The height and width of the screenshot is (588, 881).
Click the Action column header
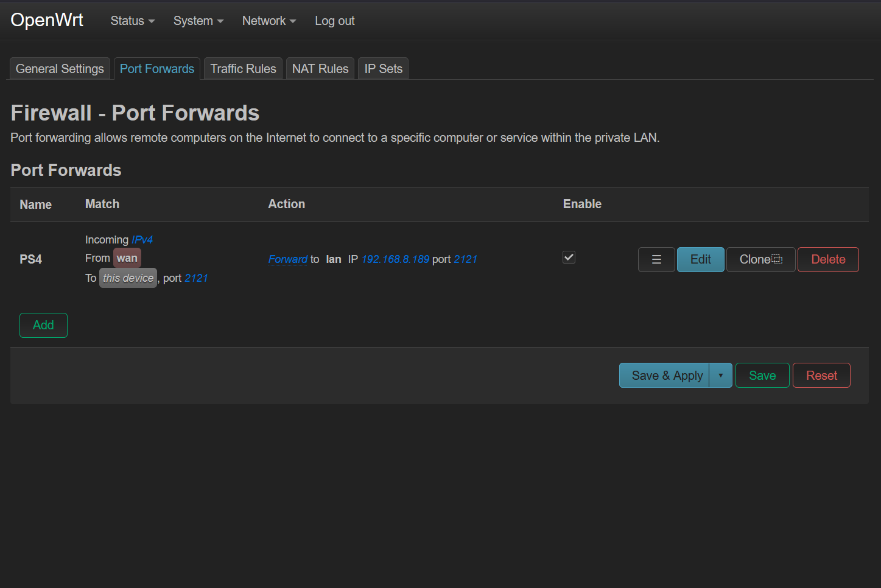pyautogui.click(x=287, y=204)
